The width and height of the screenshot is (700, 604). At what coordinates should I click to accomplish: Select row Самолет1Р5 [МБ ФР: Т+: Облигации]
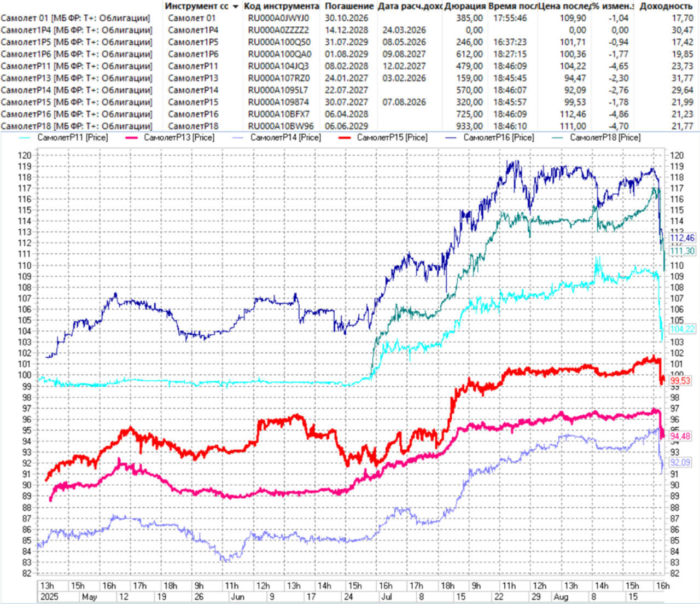77,42
